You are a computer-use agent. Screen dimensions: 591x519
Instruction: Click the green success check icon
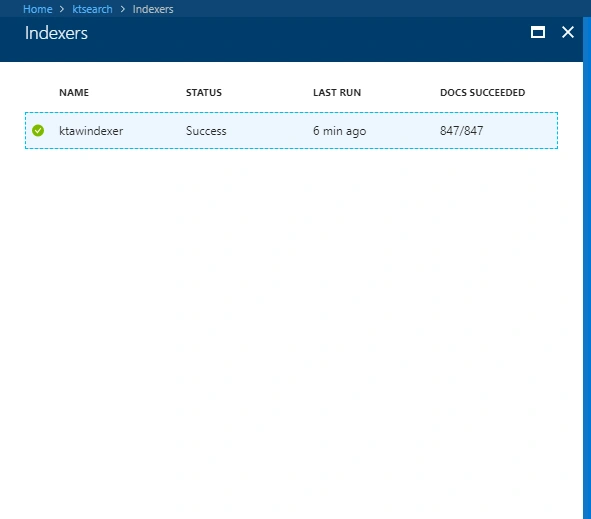38,130
